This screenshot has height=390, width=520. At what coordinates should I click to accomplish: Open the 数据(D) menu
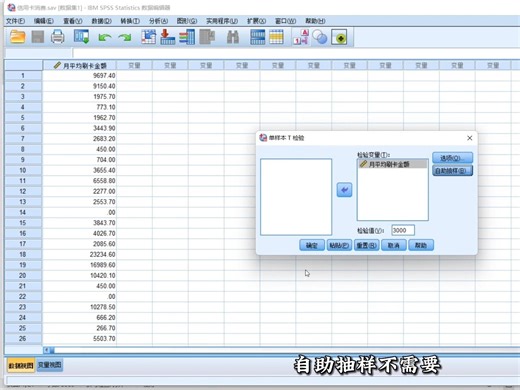[101, 21]
